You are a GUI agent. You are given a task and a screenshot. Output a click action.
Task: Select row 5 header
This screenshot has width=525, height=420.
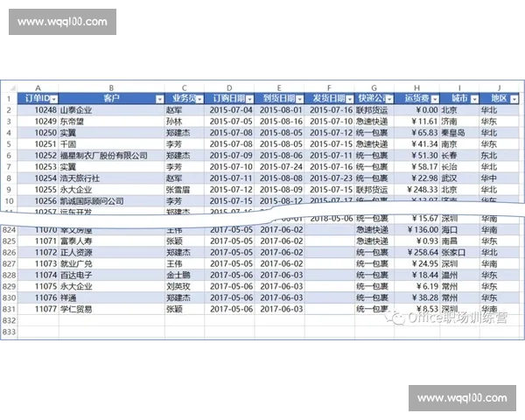click(9, 144)
